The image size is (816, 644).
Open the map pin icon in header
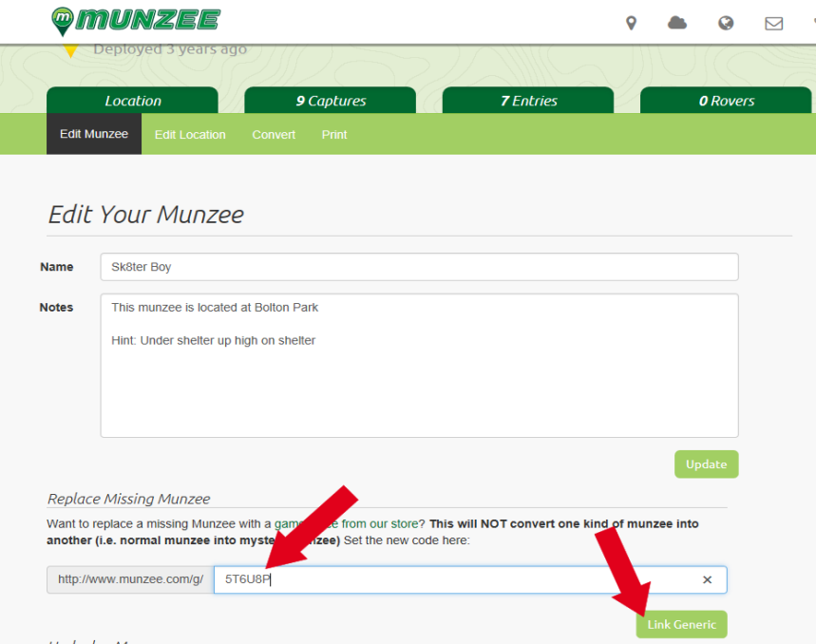coord(632,23)
